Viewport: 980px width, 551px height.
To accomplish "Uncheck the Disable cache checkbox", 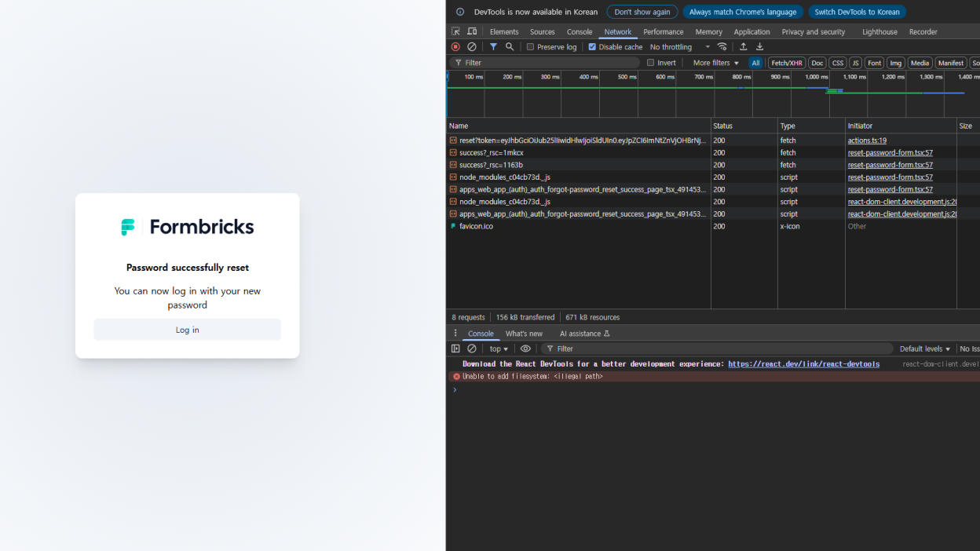I will [x=592, y=47].
